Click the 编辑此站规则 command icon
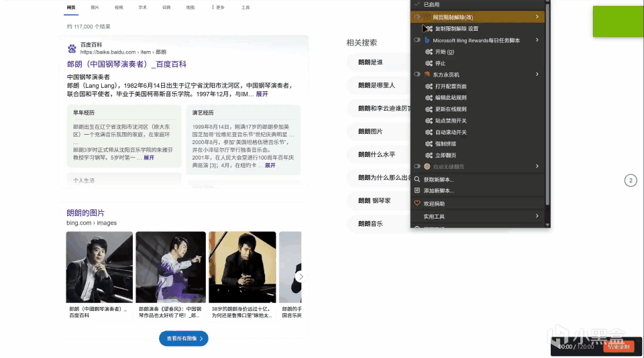Screen dimensions: 644x358 click(429, 98)
